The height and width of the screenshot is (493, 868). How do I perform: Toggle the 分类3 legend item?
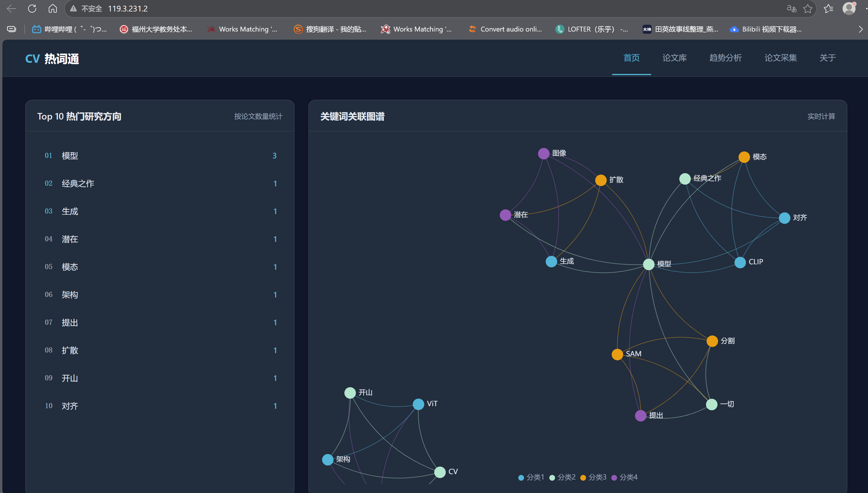(x=593, y=477)
